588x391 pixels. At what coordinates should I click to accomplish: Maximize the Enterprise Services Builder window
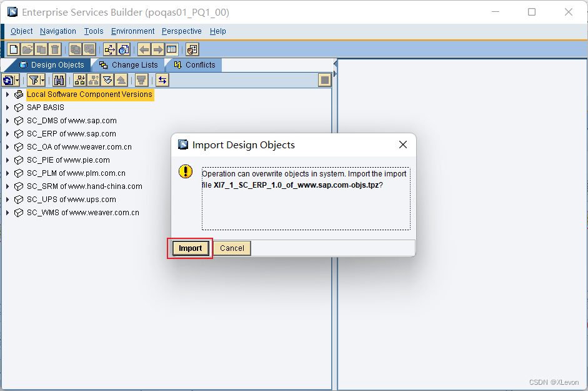(532, 12)
